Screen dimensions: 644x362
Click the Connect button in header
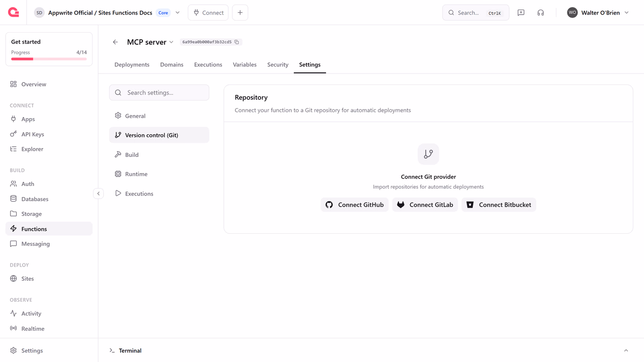point(208,13)
